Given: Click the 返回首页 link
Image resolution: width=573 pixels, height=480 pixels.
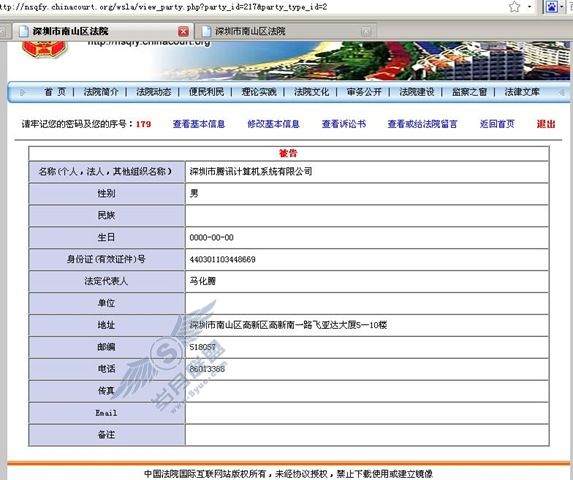Looking at the screenshot, I should click(x=497, y=124).
